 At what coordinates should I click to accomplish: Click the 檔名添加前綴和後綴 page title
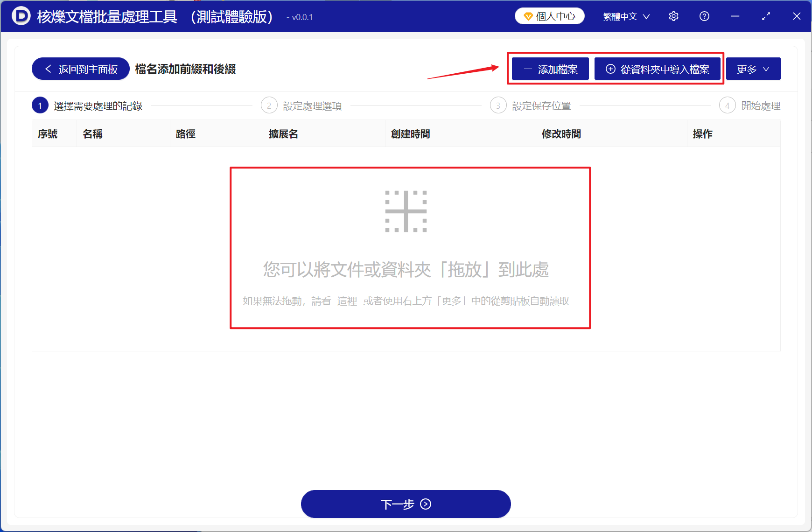[x=185, y=69]
